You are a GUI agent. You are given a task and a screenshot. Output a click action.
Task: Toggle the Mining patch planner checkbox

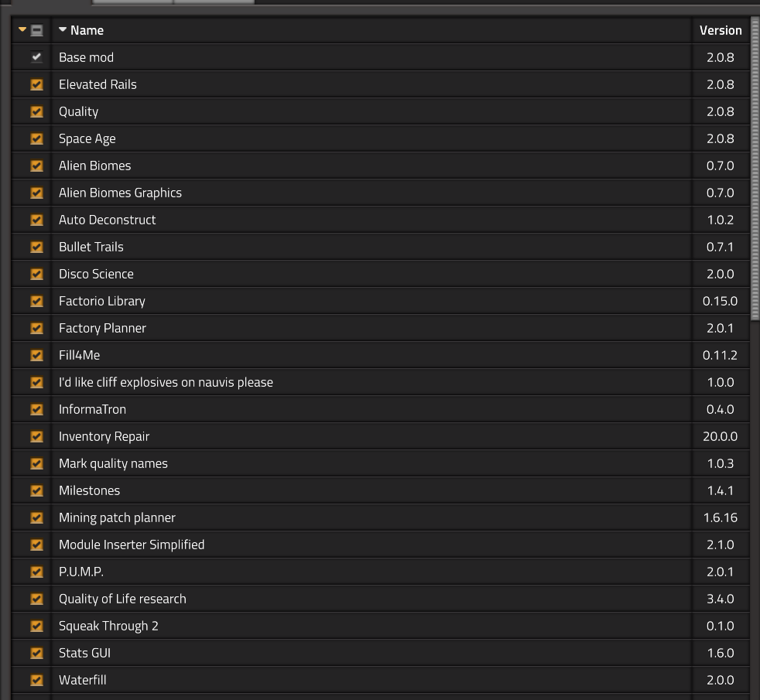[37, 518]
